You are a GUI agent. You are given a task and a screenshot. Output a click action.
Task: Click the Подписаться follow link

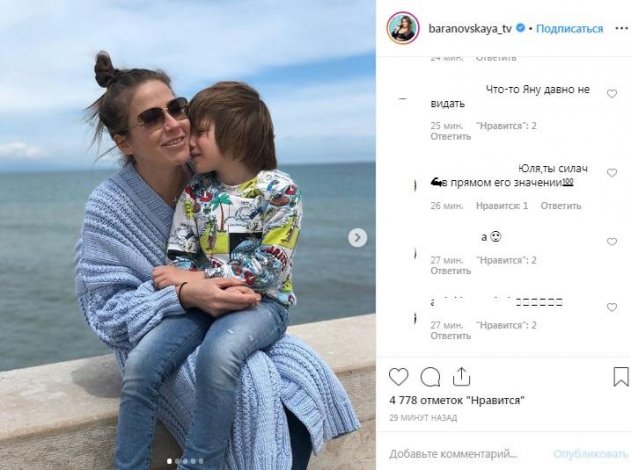click(x=569, y=29)
